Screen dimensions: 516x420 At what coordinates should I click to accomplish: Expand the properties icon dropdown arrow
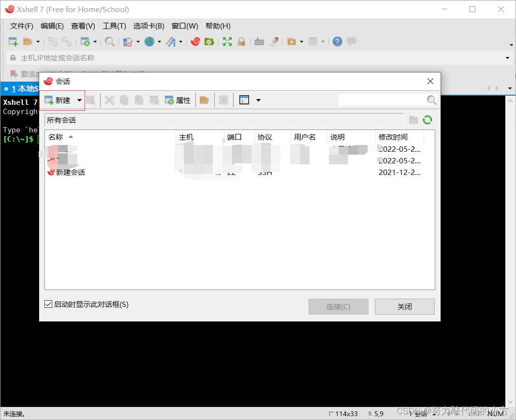tap(95, 42)
